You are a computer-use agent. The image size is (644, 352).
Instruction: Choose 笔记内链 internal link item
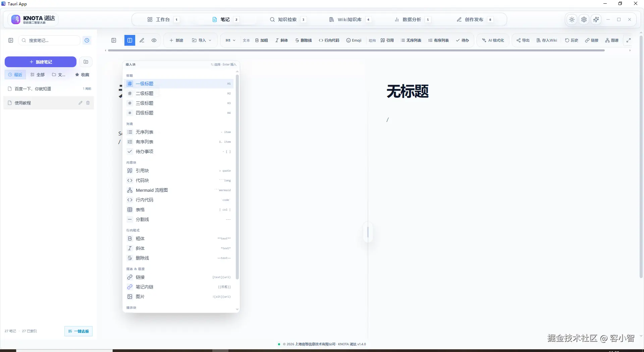[179, 287]
